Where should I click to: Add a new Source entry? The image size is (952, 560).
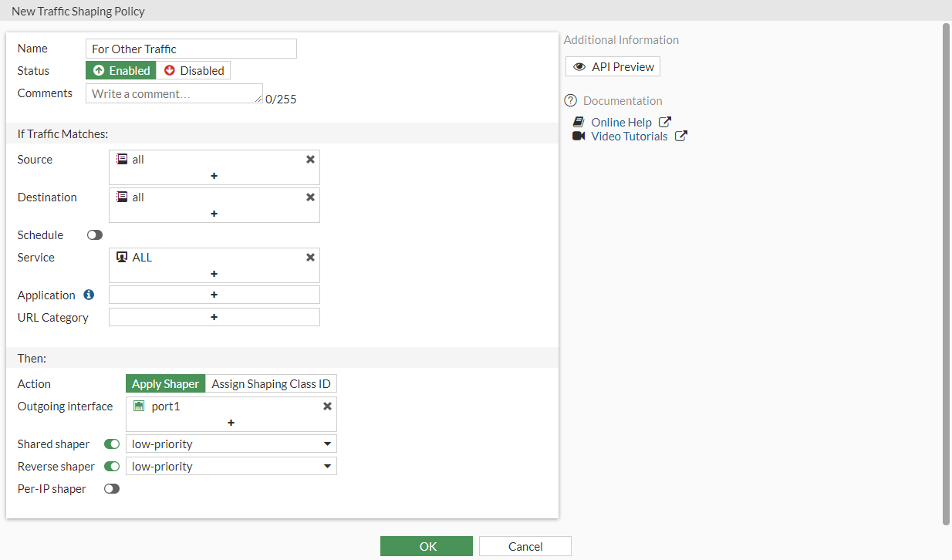click(214, 176)
